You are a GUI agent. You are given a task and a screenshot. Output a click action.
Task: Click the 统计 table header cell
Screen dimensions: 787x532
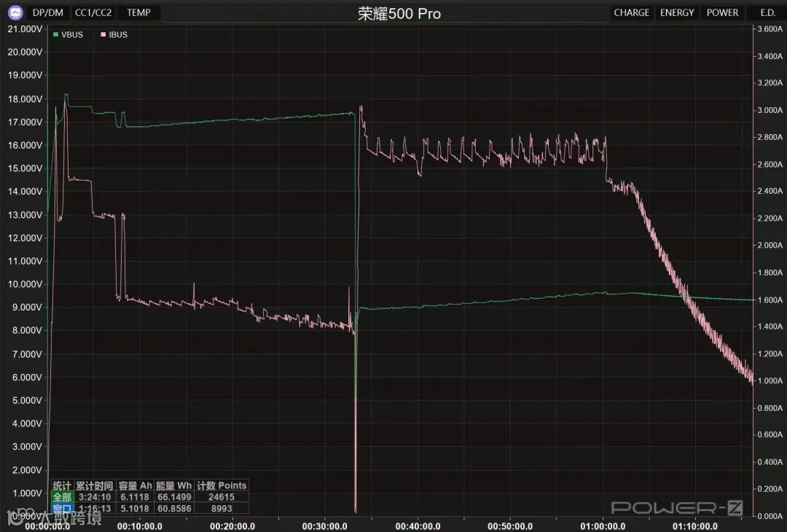(62, 485)
